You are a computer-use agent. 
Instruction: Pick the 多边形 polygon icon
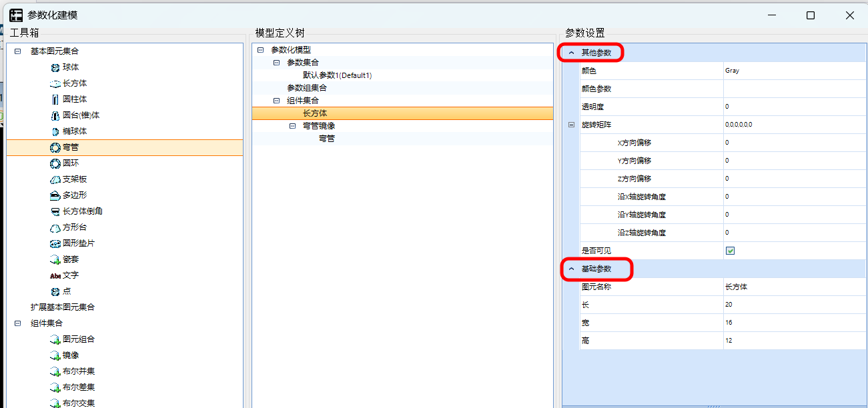pyautogui.click(x=55, y=195)
